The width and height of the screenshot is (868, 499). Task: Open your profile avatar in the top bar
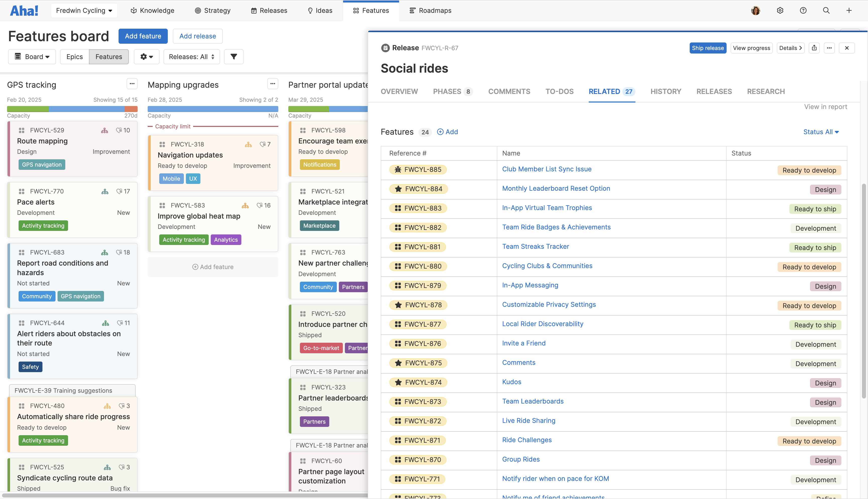(x=756, y=10)
